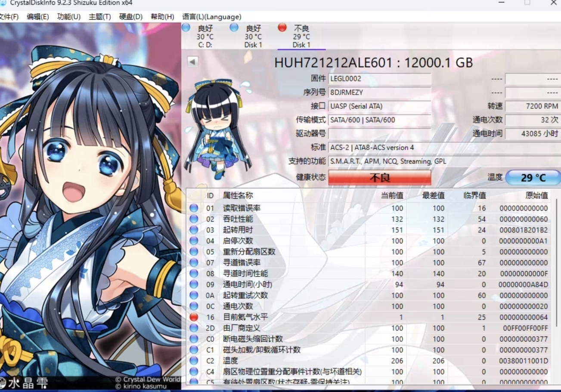Click the serial number field 8DJRMEZY
The image size is (561, 392).
point(380,93)
